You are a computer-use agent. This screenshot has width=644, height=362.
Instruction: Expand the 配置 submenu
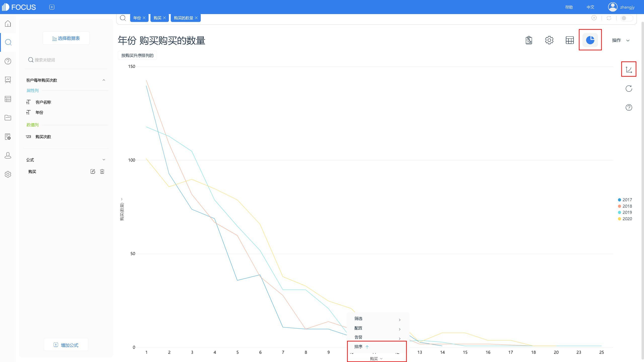point(378,328)
